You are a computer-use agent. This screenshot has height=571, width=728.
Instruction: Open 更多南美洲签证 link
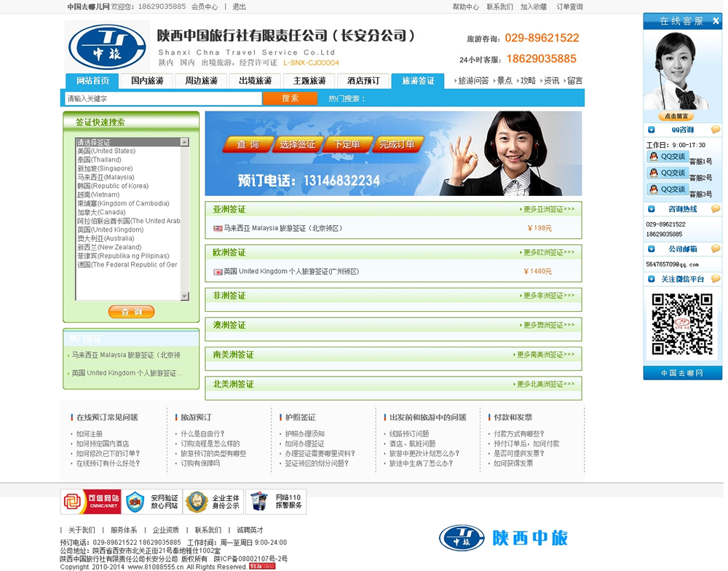click(545, 355)
